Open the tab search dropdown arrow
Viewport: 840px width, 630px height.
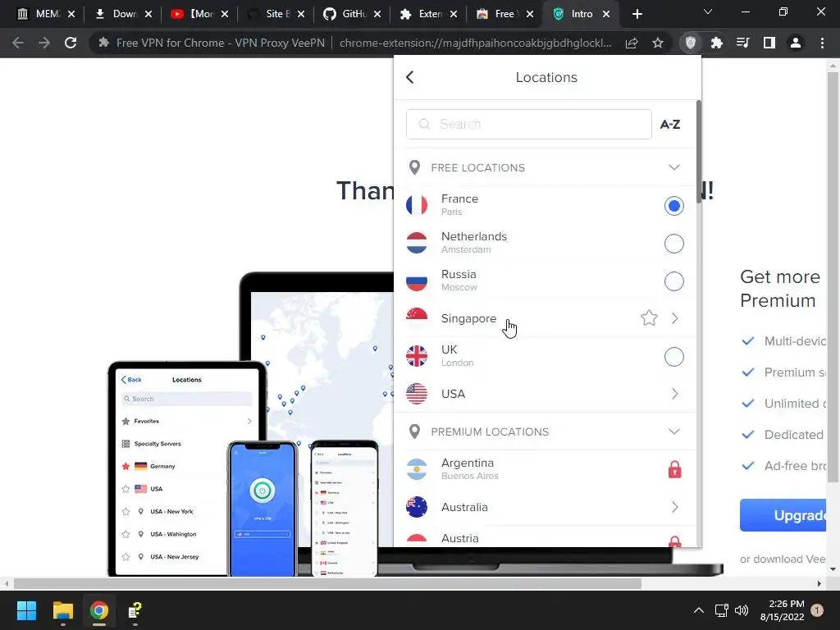click(x=708, y=11)
